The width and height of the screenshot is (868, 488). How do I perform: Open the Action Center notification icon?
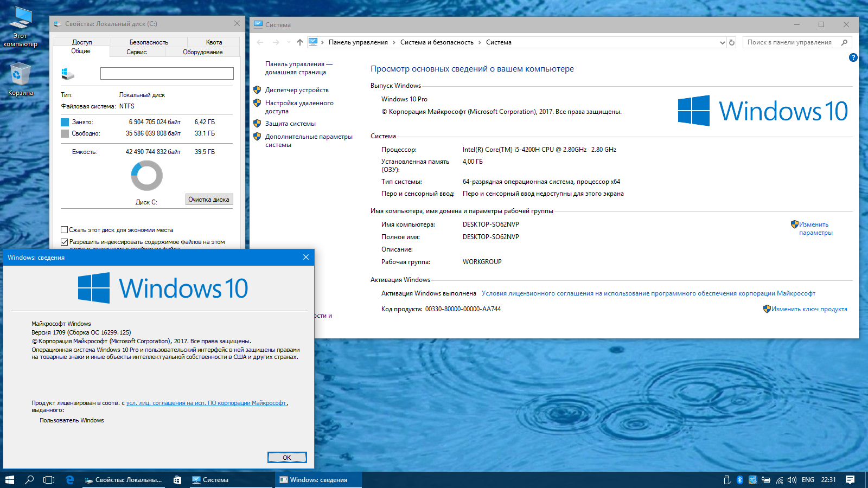tap(850, 480)
